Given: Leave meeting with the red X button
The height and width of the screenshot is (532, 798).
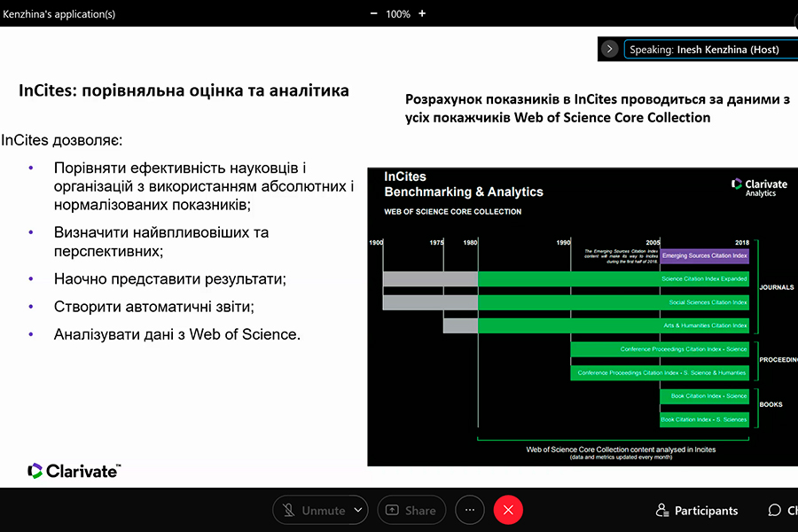Looking at the screenshot, I should [508, 510].
